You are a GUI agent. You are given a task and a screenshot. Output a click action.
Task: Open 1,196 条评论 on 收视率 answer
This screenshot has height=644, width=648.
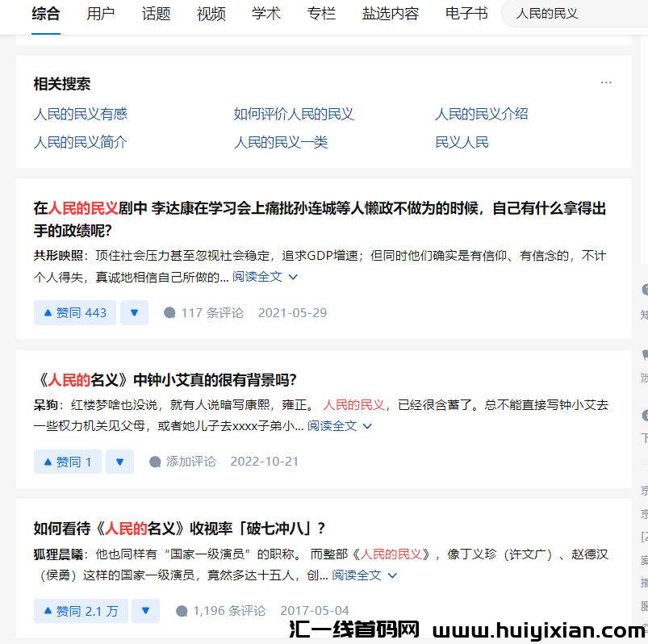pos(220,611)
